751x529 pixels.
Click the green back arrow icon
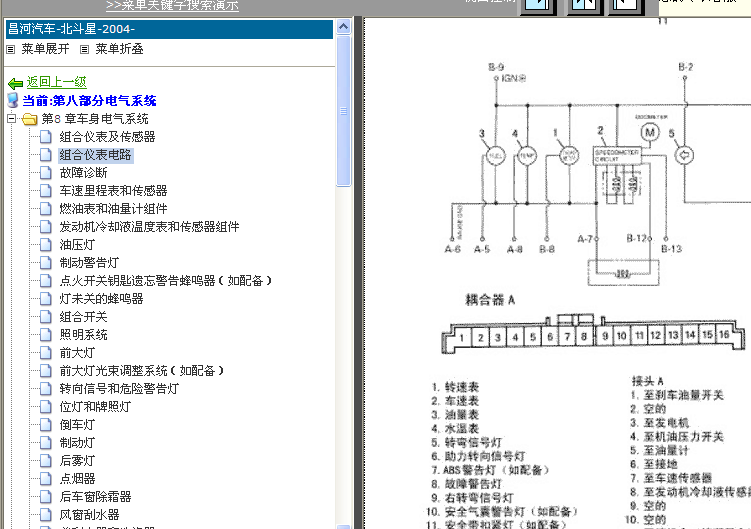tap(15, 83)
